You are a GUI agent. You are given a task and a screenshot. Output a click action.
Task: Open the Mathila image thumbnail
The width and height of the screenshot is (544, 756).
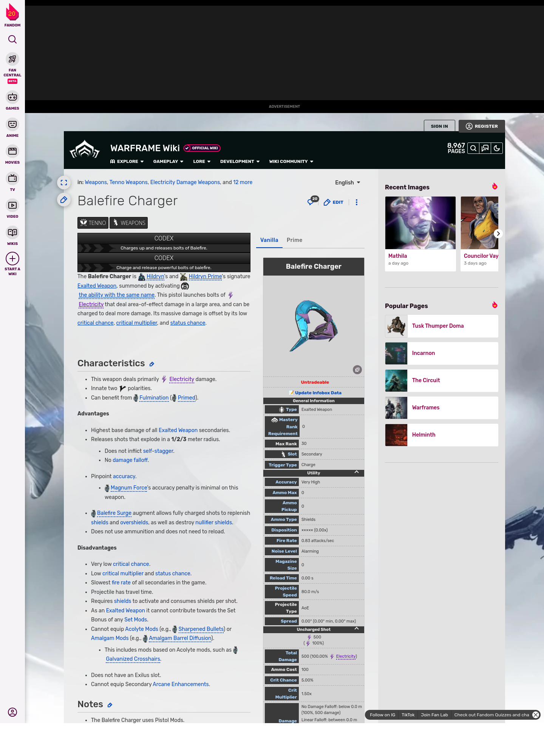pos(420,223)
